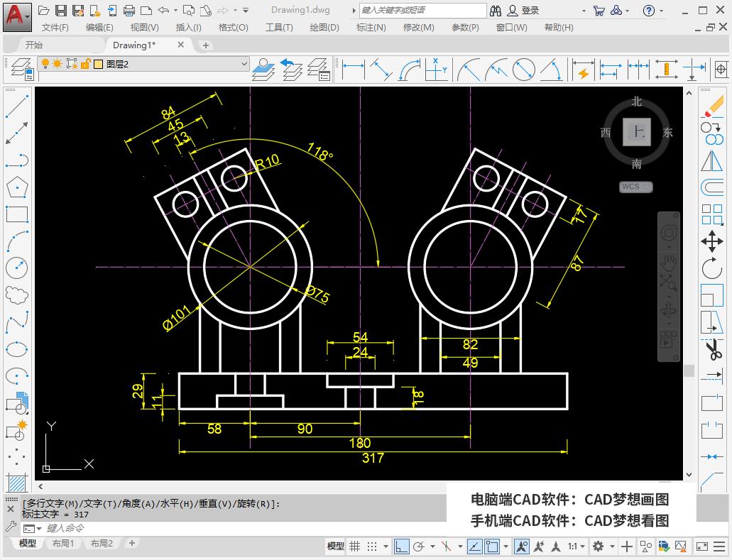Open the snap settings dropdown arrow

pyautogui.click(x=386, y=547)
